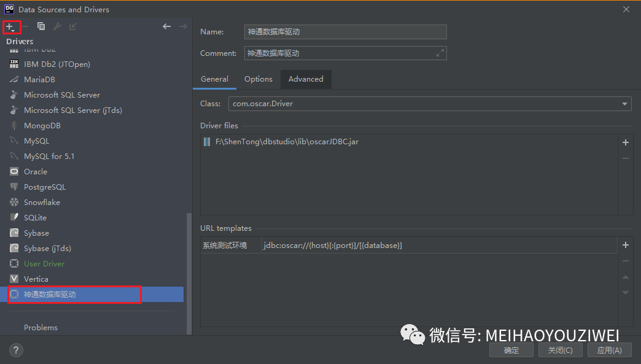Click the remove driver minus icon
The width and height of the screenshot is (641, 364).
25,26
